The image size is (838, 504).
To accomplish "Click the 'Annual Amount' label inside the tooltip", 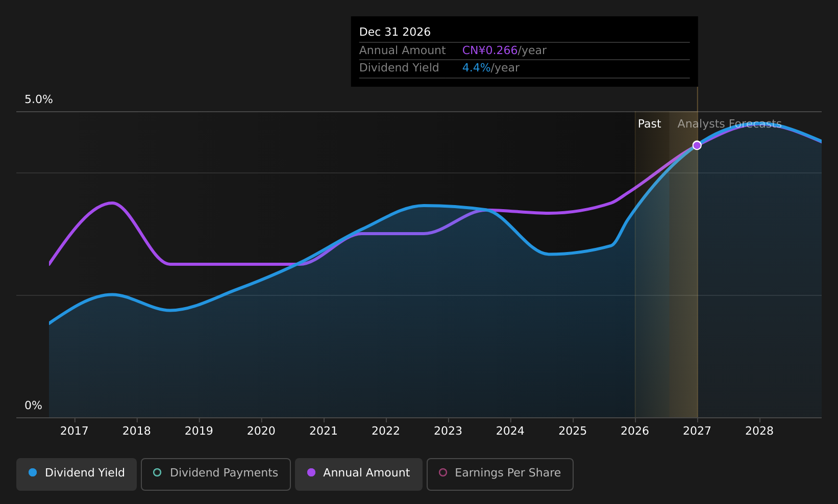I will click(x=403, y=51).
